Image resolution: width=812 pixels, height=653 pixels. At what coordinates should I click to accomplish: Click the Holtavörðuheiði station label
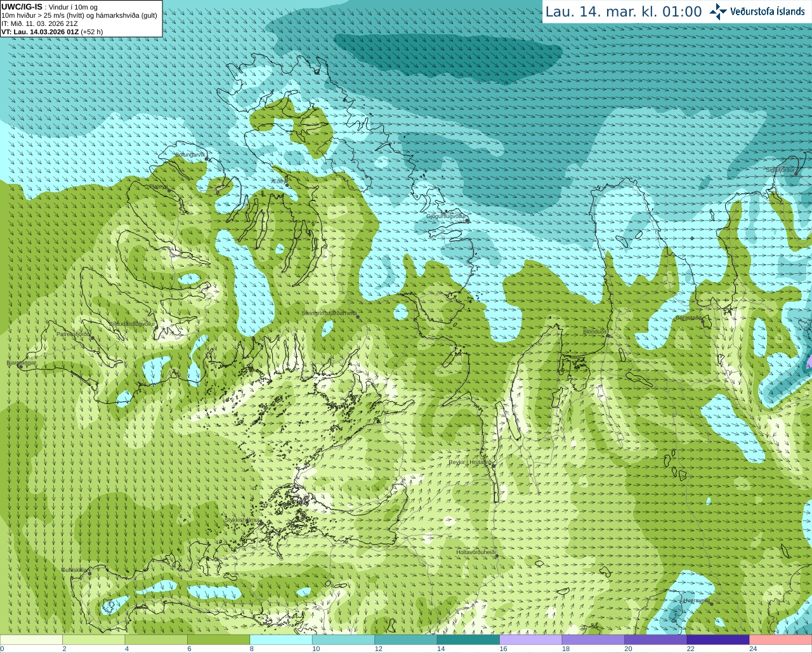[x=476, y=552]
